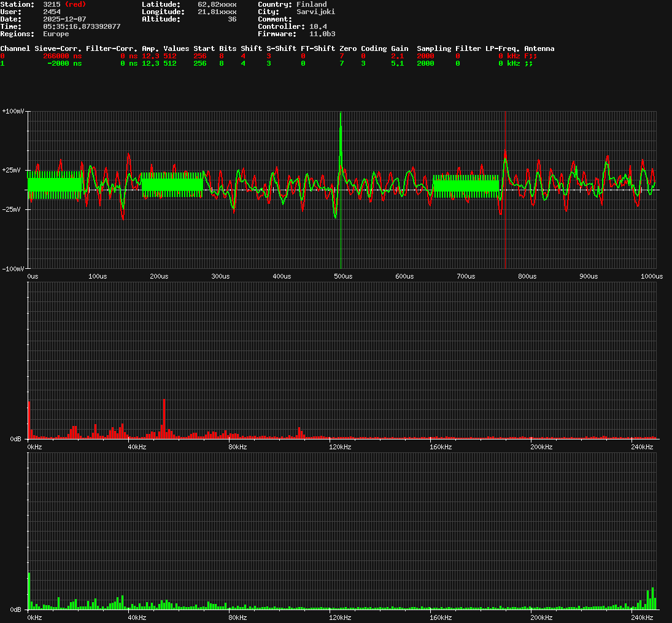This screenshot has width=672, height=623.
Task: Click the 80kHz label under the red spectrum
Action: pos(237,447)
